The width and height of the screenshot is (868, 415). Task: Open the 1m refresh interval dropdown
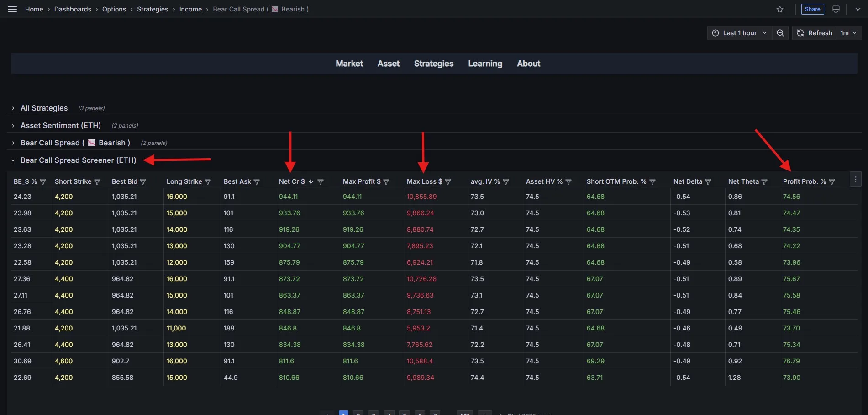click(x=848, y=33)
